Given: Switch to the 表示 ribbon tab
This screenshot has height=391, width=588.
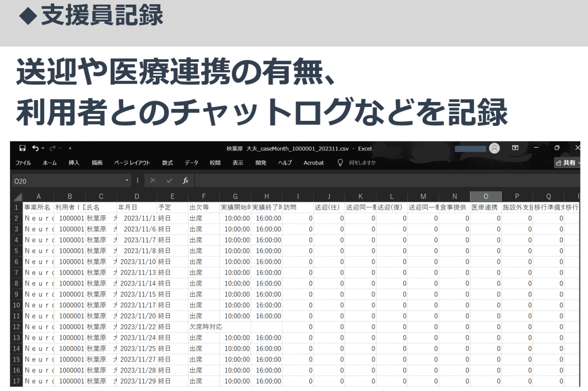Looking at the screenshot, I should click(x=238, y=163).
